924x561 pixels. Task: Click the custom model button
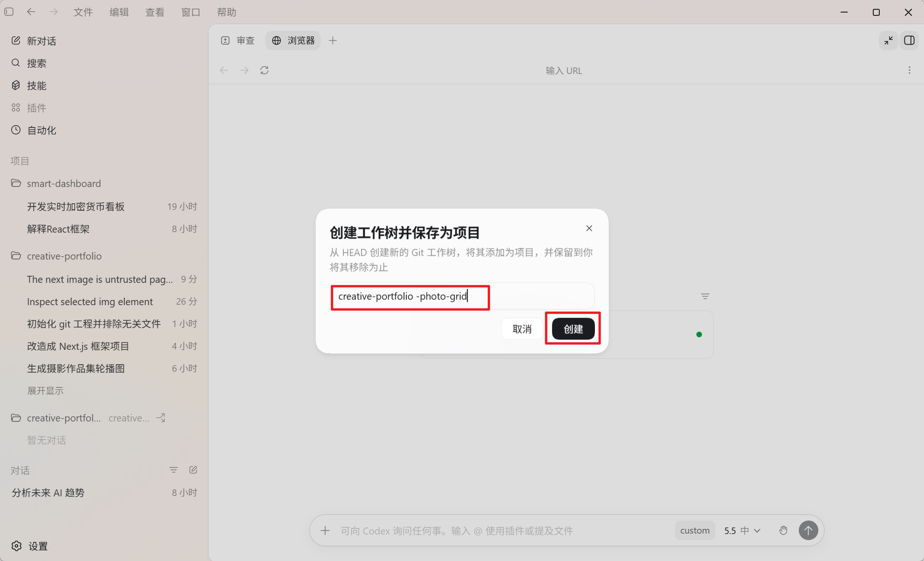[695, 530]
